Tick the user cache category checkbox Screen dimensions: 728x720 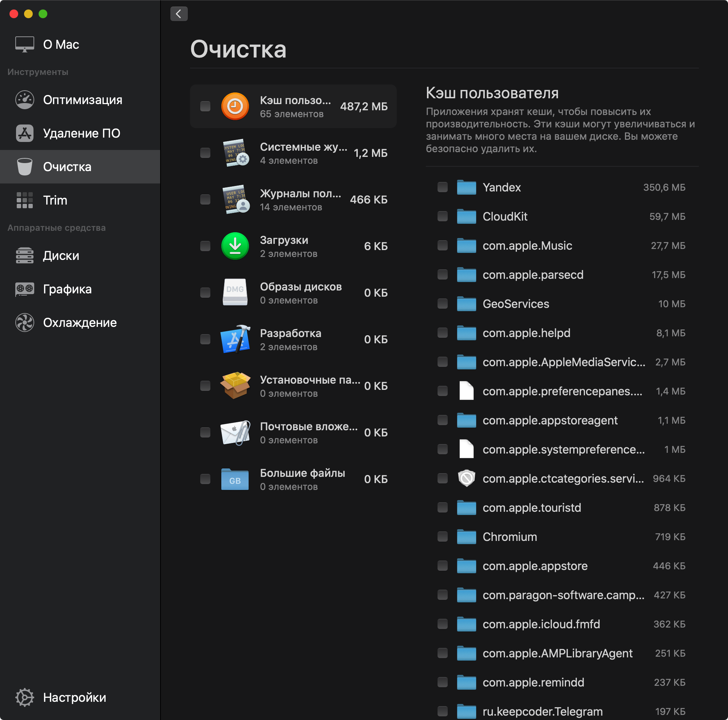205,106
